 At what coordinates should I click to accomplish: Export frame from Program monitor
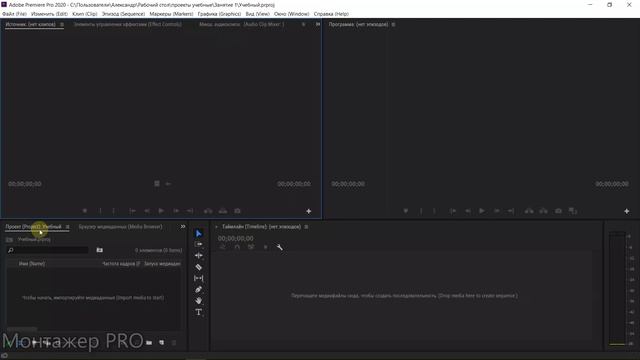pos(558,211)
